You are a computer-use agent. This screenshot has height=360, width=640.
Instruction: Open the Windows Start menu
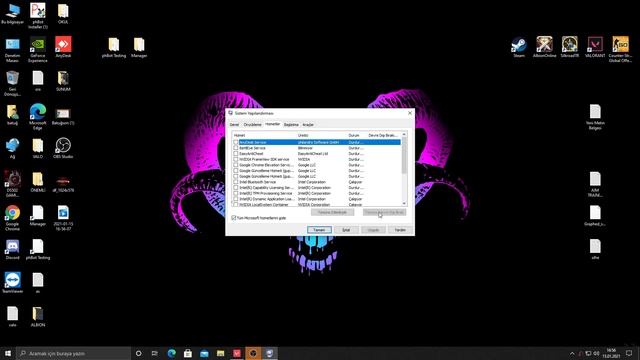tap(8, 353)
